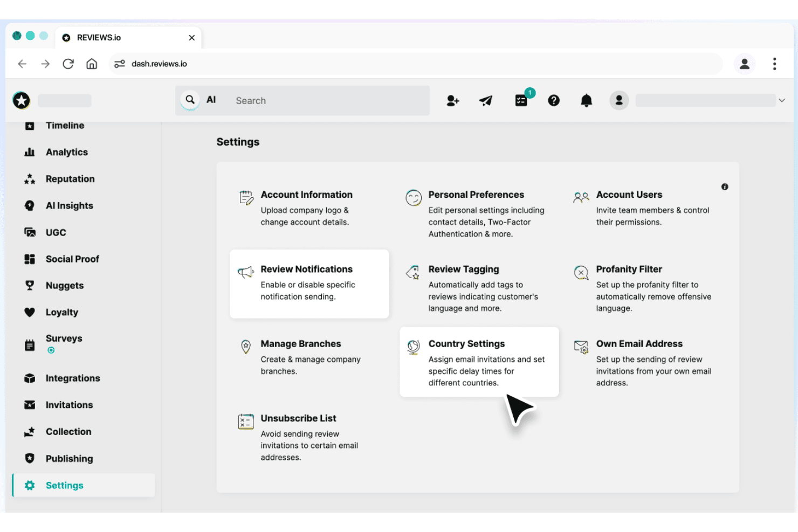Click the REVIEWS.io star logo
This screenshot has height=532, width=798.
pos(22,100)
